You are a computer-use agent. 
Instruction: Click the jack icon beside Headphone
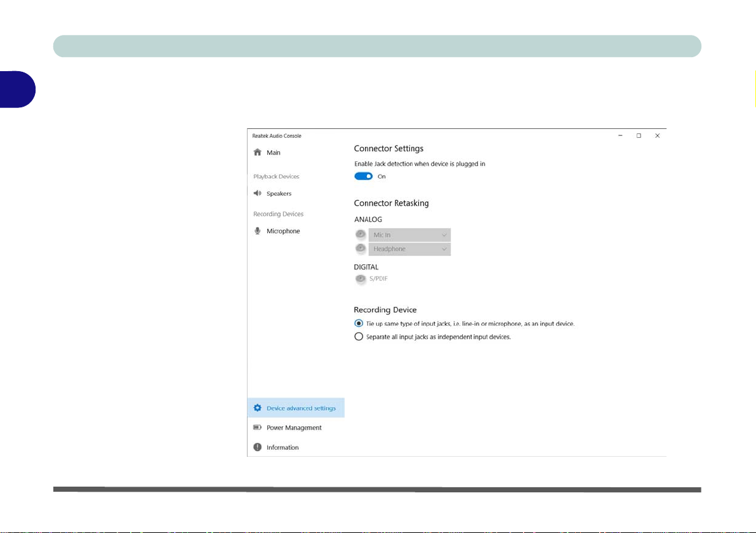click(x=361, y=249)
